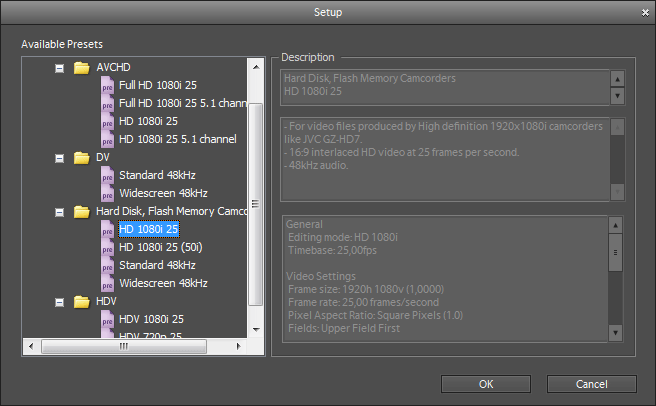
Task: Collapse the AVCHD preset folder
Action: [59, 67]
